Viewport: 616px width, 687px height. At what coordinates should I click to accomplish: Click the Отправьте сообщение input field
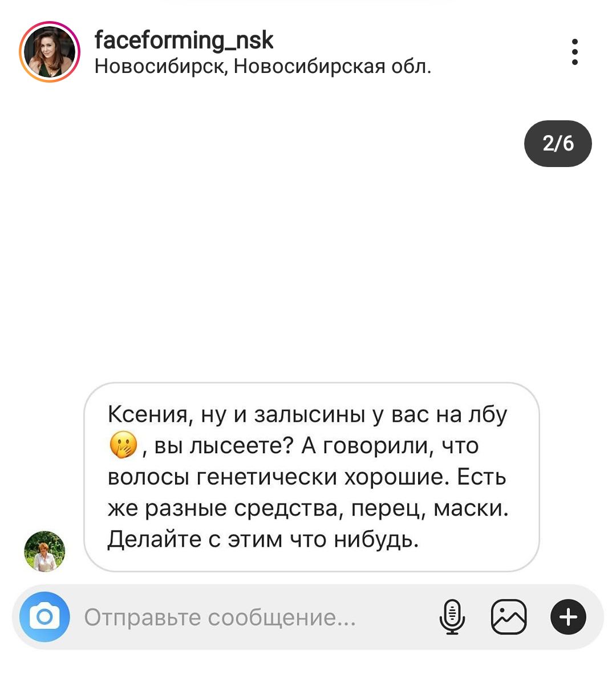pos(251,617)
